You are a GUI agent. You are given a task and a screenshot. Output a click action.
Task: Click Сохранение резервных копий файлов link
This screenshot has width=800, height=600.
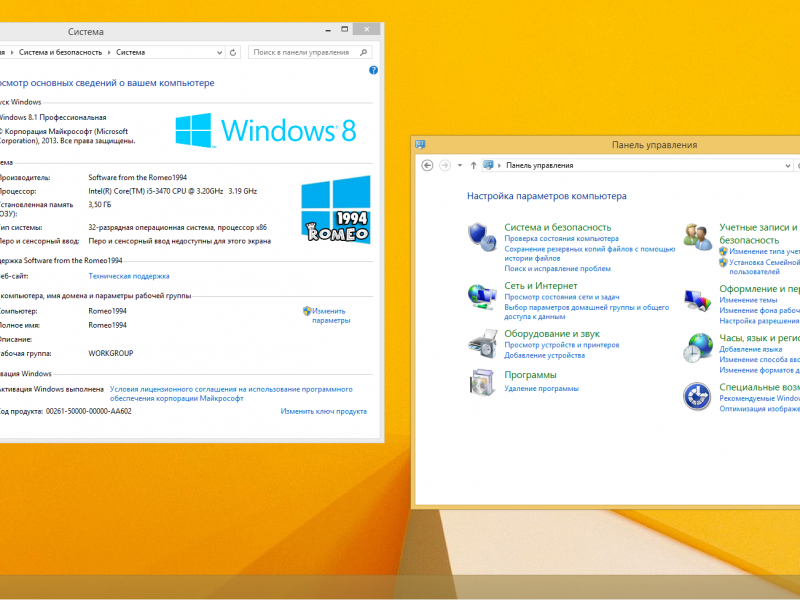click(x=590, y=254)
